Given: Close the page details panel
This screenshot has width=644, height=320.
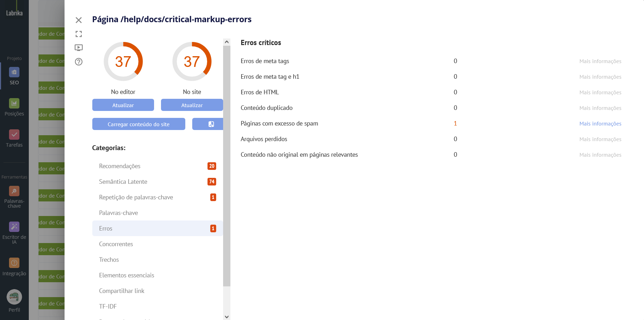Looking at the screenshot, I should click(x=79, y=20).
